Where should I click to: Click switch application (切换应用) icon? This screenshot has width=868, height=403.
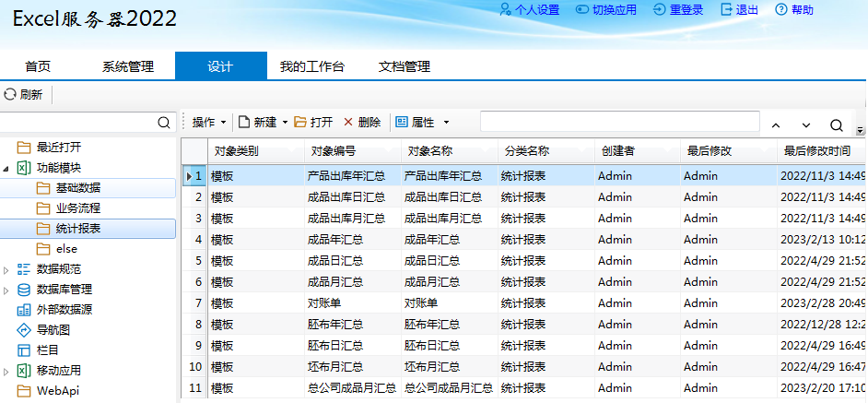click(582, 10)
